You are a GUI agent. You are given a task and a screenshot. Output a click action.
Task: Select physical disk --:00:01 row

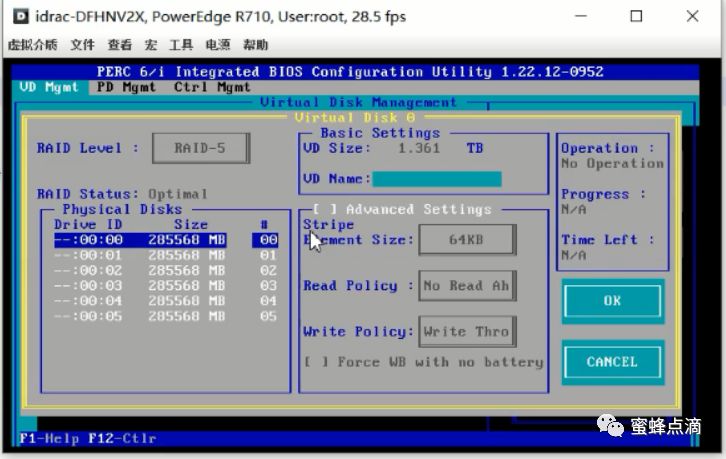pos(166,255)
